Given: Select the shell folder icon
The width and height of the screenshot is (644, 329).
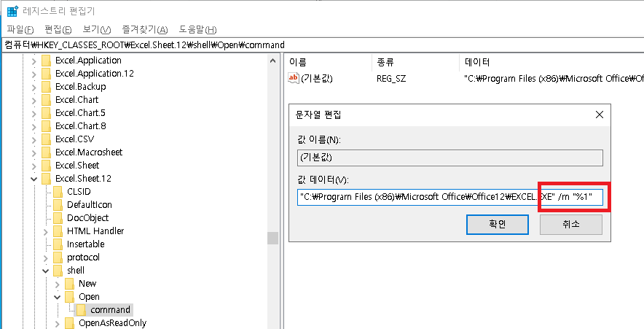Looking at the screenshot, I should 58,271.
